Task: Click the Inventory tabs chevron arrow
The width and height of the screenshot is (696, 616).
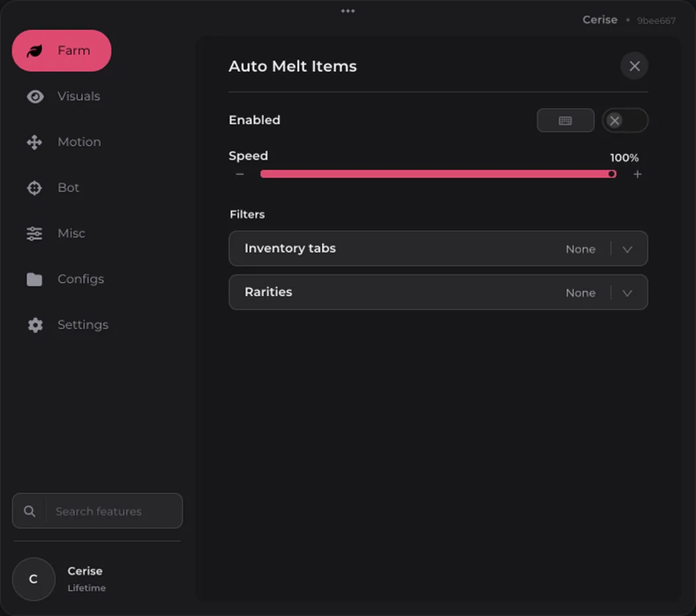Action: (x=627, y=249)
